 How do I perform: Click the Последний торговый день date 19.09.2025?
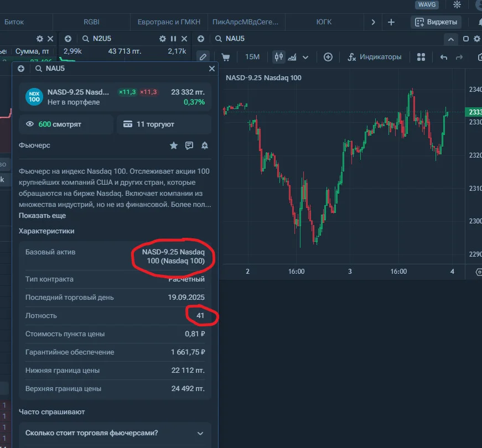tap(186, 298)
